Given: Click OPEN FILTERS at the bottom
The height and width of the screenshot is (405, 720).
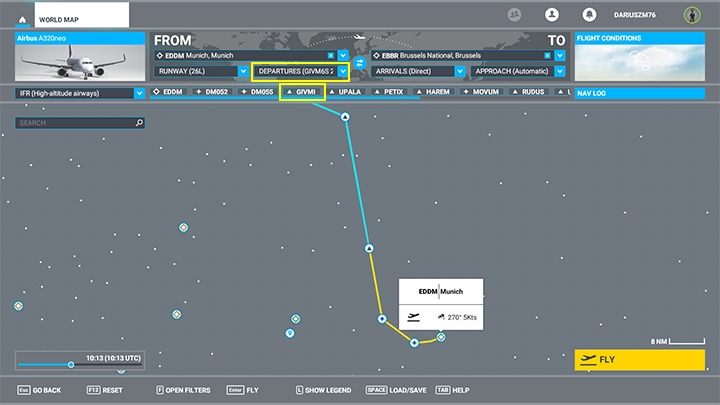Looking at the screenshot, I should 183,390.
